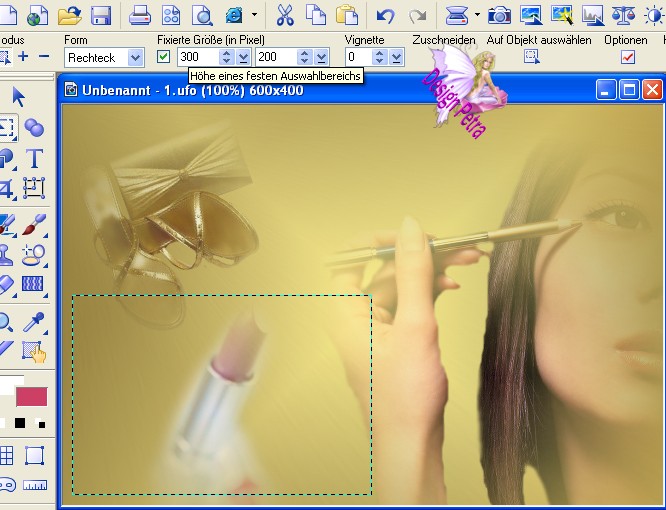Click the digital camera icon
The height and width of the screenshot is (510, 666).
tap(500, 16)
